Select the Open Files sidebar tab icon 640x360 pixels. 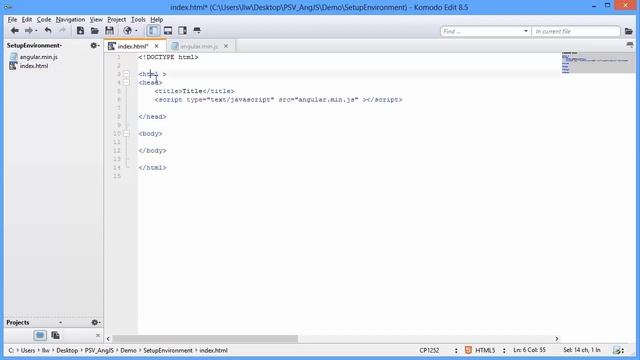pyautogui.click(x=56, y=335)
